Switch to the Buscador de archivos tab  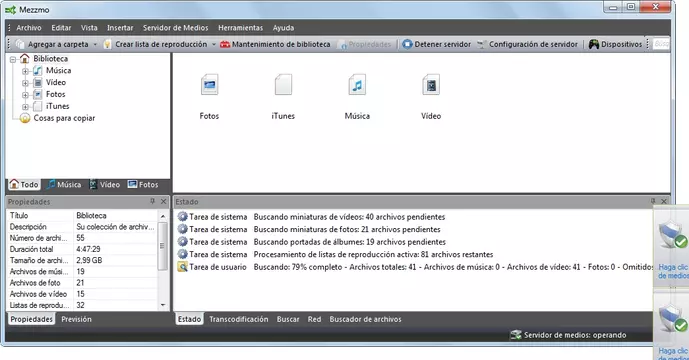(x=366, y=319)
